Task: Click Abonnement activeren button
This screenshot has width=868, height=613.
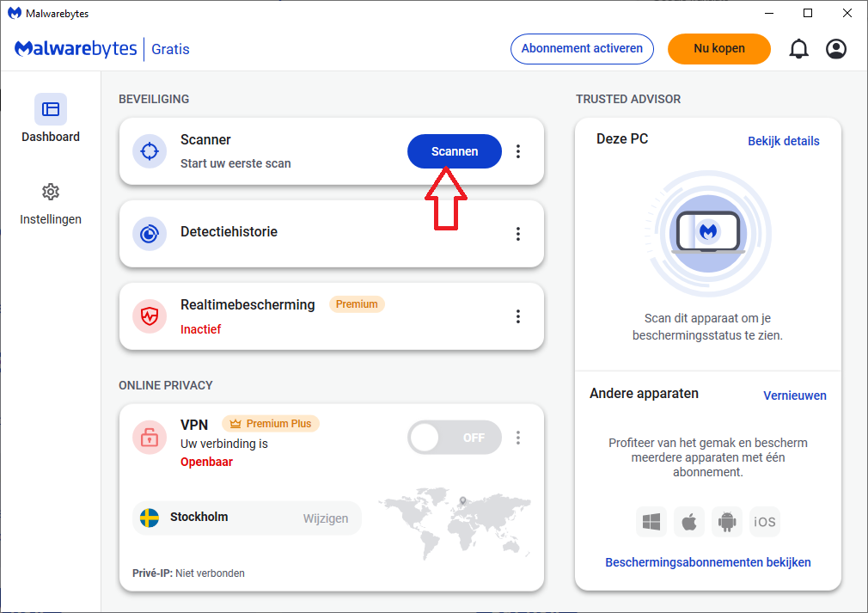Action: pos(582,49)
